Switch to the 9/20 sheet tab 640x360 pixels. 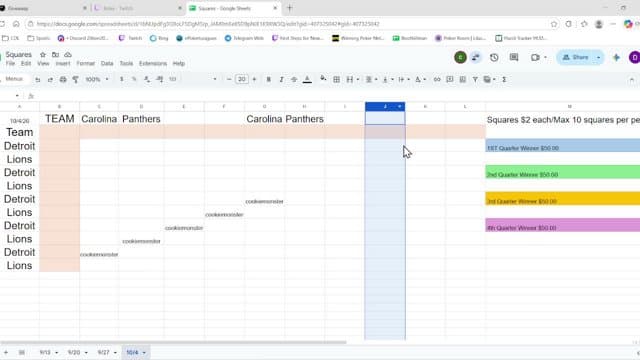77,352
